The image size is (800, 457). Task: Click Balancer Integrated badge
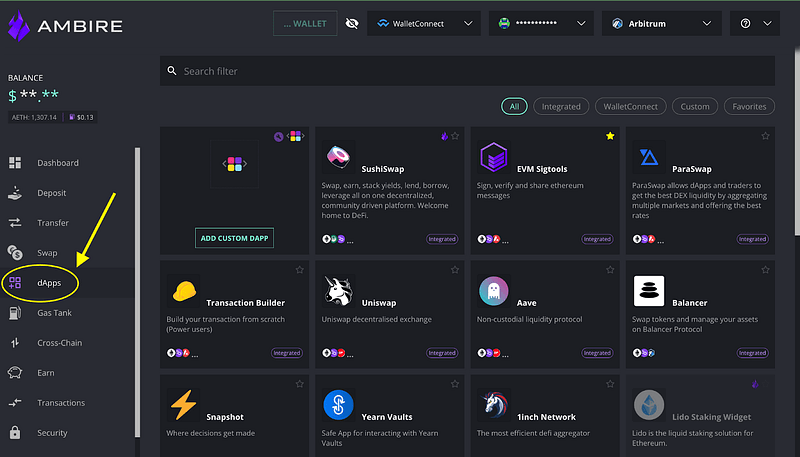point(753,353)
